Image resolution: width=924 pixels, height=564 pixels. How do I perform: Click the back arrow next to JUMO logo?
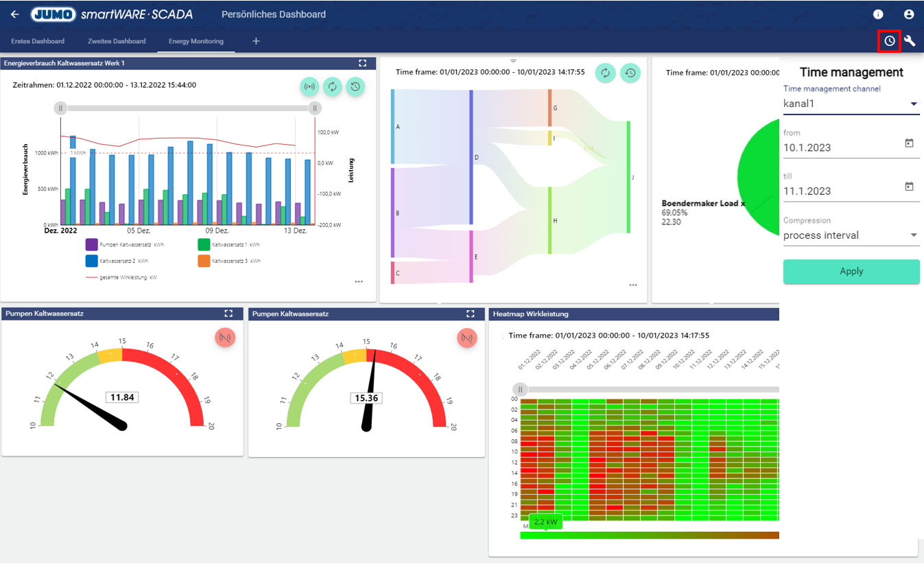[15, 14]
